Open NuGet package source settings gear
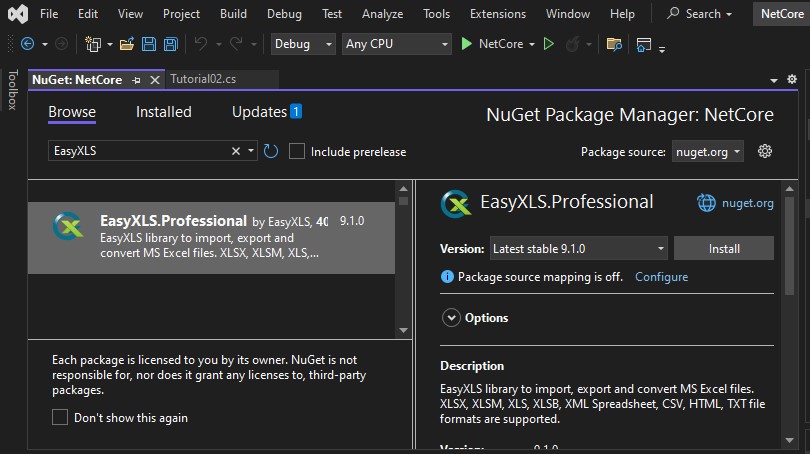This screenshot has height=454, width=810. (765, 151)
